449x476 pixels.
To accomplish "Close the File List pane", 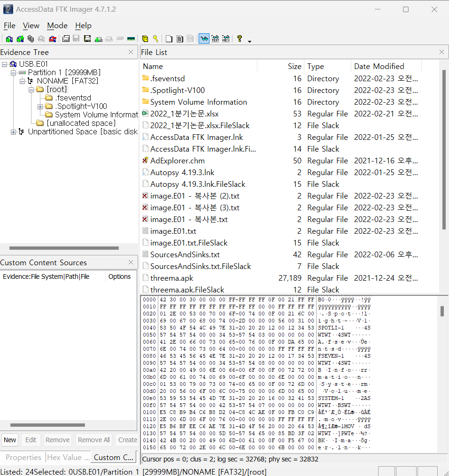I will coord(441,52).
